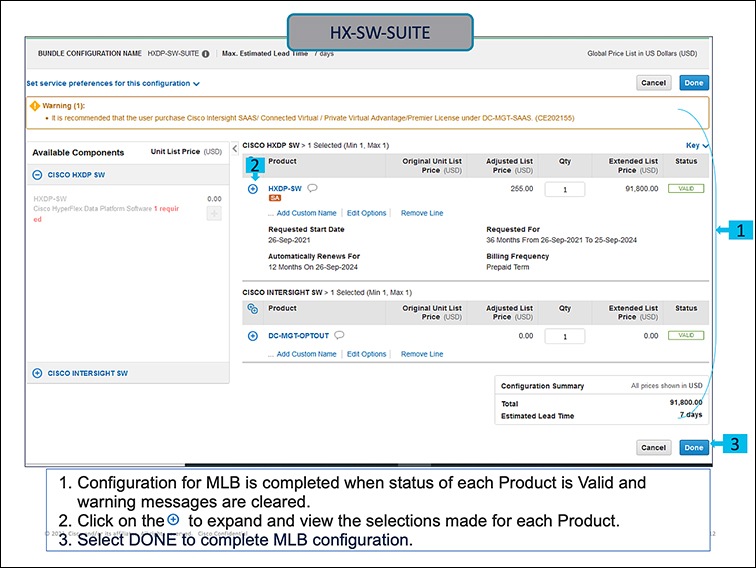Screen dimensions: 756x568
Task: Click Remove Line under DC-MGT-OPTOUT
Action: (422, 354)
